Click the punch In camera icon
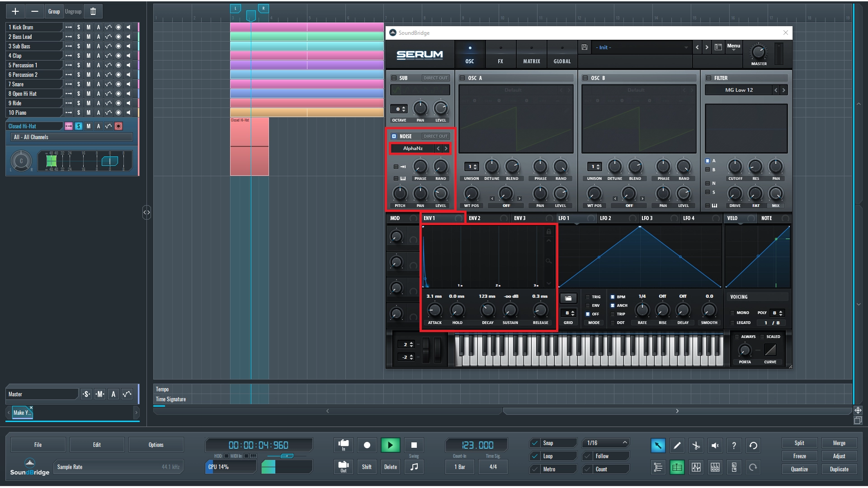The height and width of the screenshot is (488, 868). coord(344,445)
